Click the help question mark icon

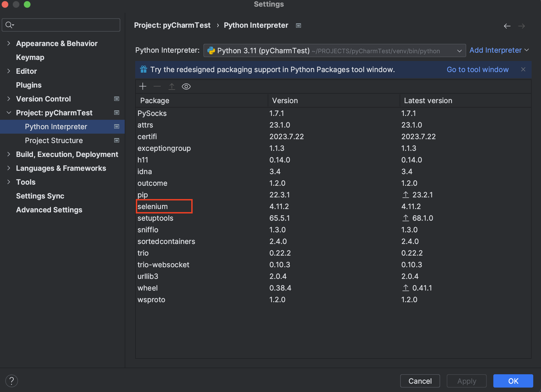point(12,381)
